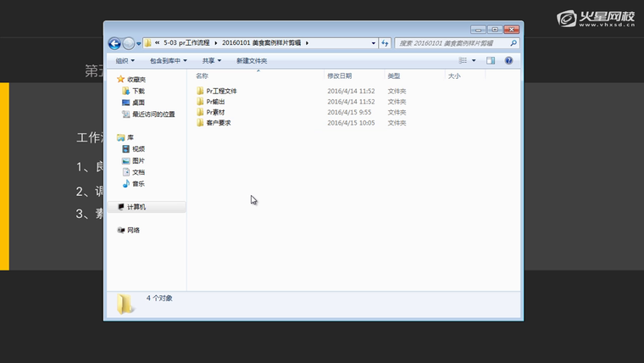Select the 音乐 library
The width and height of the screenshot is (644, 363).
[x=138, y=184]
